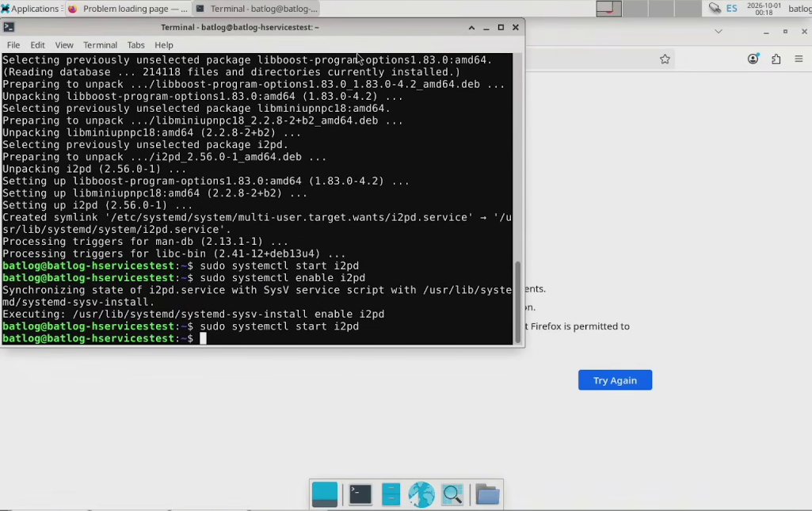812x511 pixels.
Task: Open the Firefox account icon
Action: (753, 59)
